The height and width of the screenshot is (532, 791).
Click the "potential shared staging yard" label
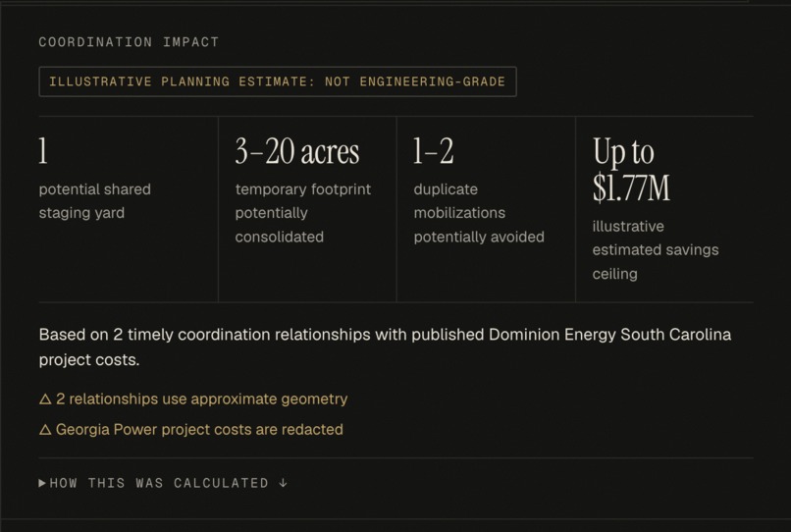[95, 201]
